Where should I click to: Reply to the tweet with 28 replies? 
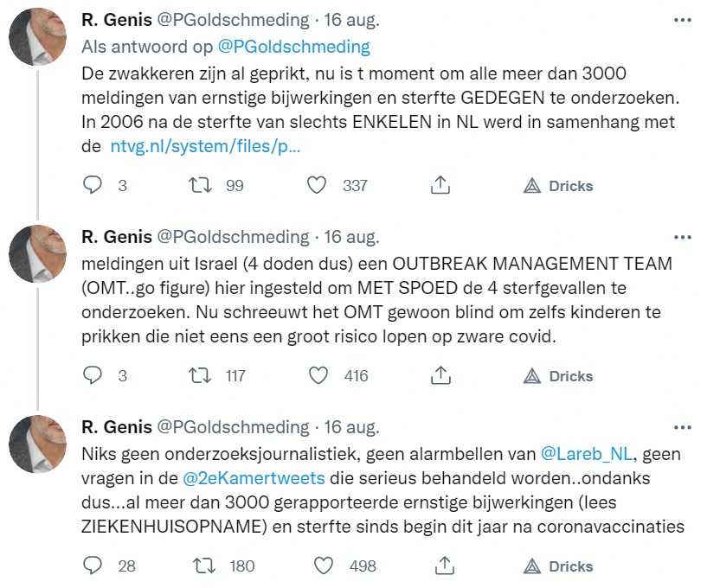93,566
